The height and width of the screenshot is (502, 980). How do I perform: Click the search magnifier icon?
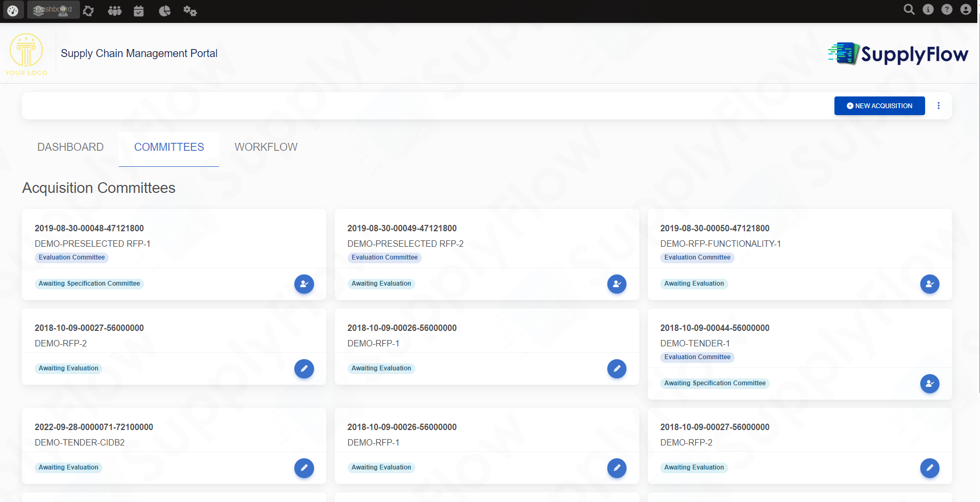tap(909, 10)
